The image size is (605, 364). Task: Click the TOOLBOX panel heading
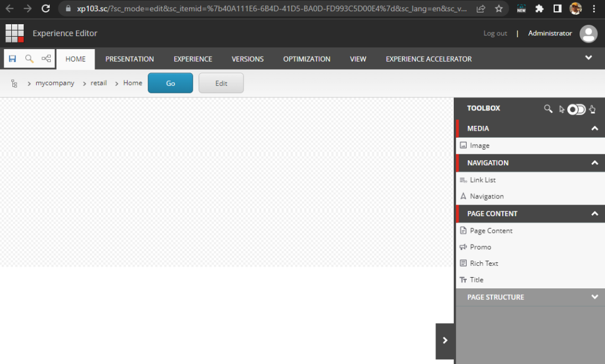(483, 108)
